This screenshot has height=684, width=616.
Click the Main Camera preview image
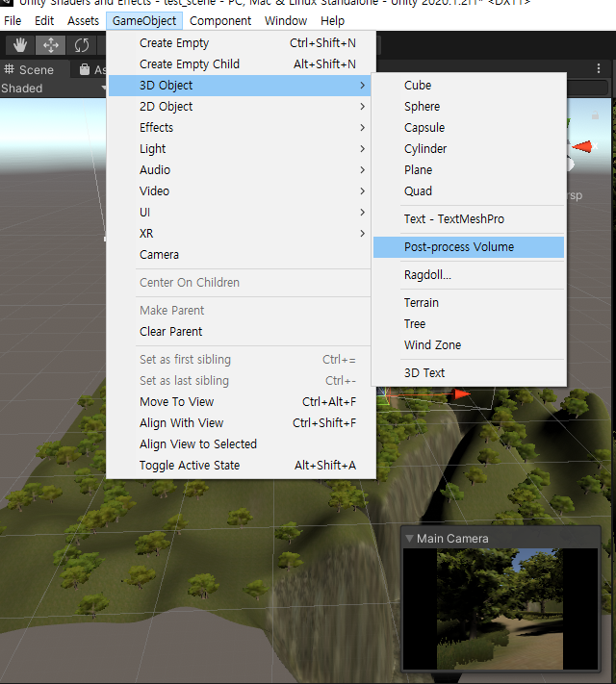pos(500,609)
